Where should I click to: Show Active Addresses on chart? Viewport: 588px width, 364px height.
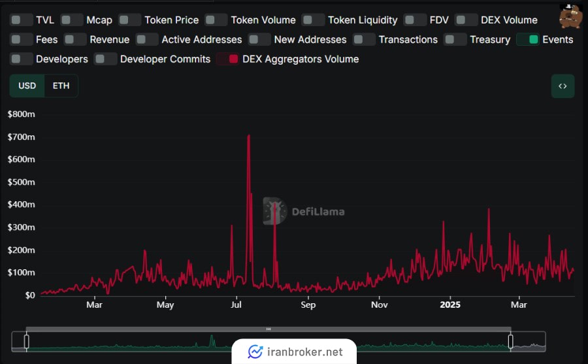147,39
